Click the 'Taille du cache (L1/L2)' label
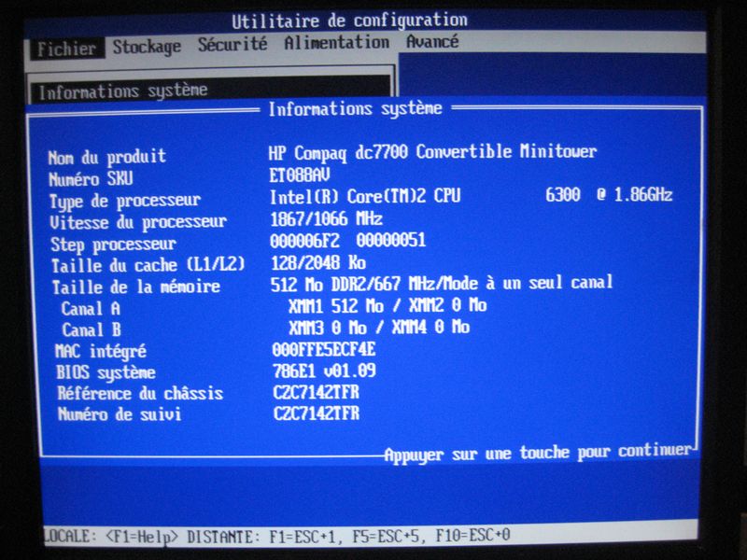Screen dimensions: 747x560 pyautogui.click(x=148, y=265)
